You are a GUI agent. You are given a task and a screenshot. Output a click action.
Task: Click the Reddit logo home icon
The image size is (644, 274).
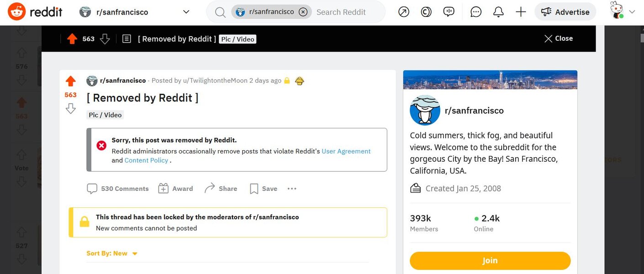coord(16,12)
